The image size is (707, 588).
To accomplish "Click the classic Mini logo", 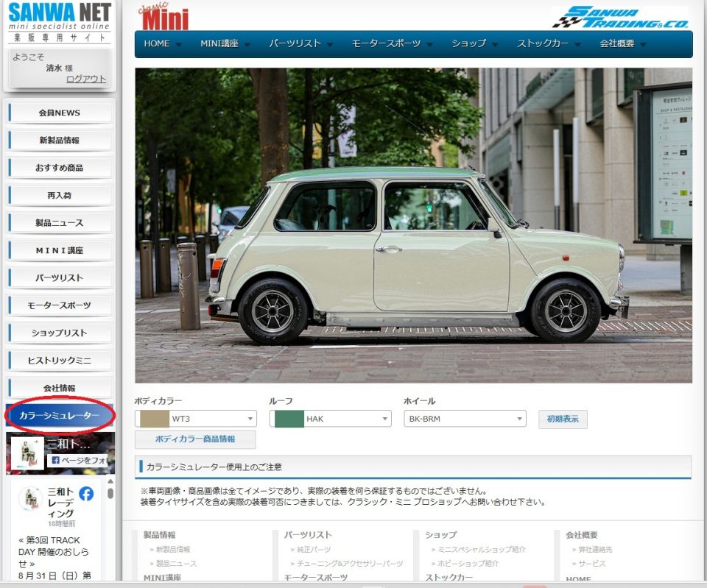I will pyautogui.click(x=163, y=17).
